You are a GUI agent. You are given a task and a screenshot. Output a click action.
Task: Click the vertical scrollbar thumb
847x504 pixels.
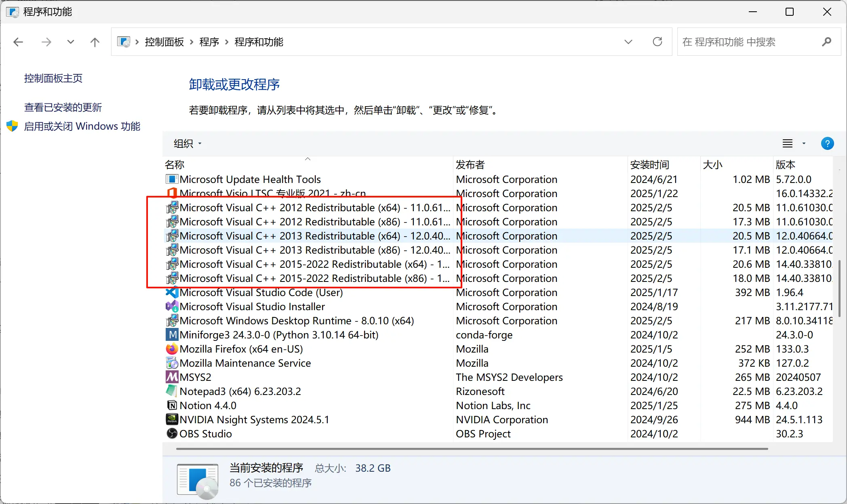[x=839, y=289]
